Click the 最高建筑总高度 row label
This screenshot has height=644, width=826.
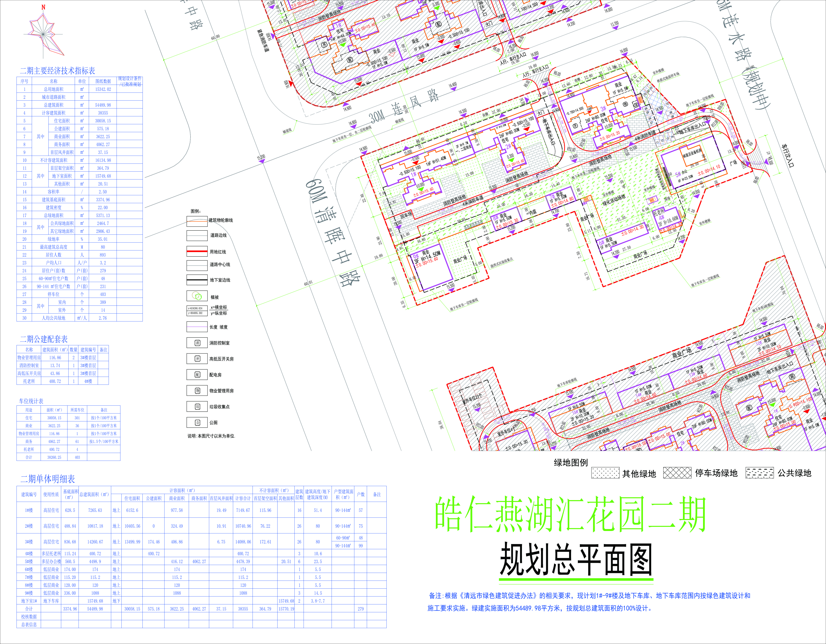[x=53, y=247]
